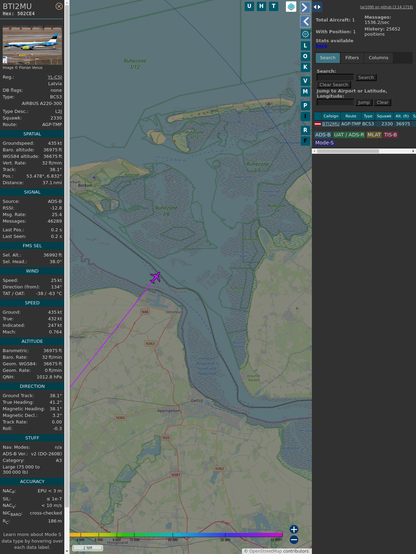
Task: Toggle the L map option
Action: tap(305, 46)
